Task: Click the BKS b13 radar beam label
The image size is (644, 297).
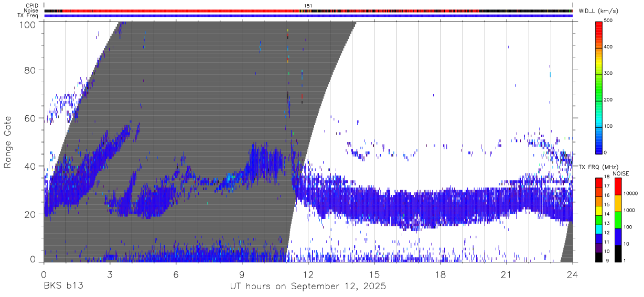Action: [63, 287]
